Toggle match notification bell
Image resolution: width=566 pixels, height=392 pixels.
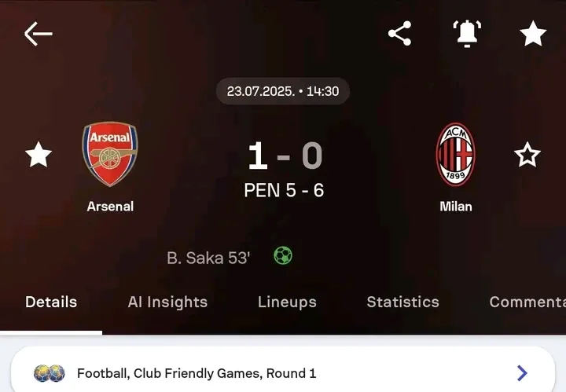pos(467,34)
